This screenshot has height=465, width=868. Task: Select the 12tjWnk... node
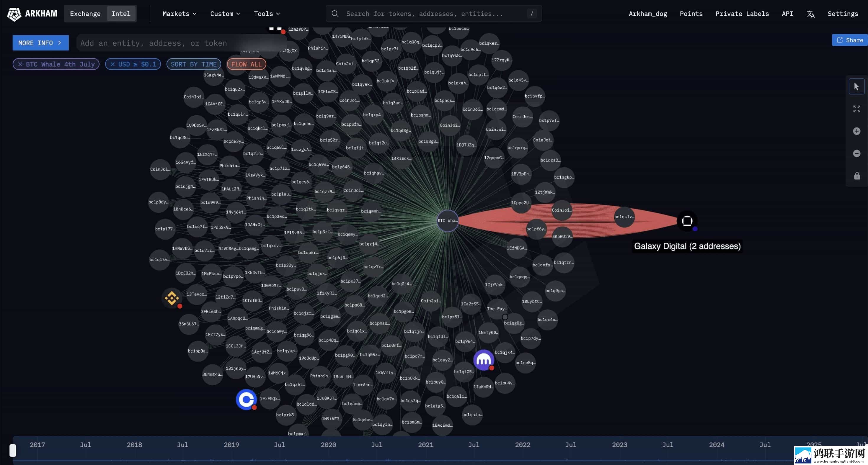[545, 192]
